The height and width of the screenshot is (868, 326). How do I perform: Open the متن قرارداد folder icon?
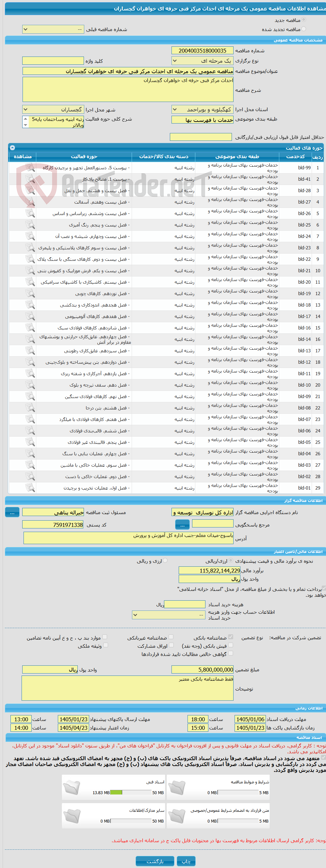click(x=177, y=815)
